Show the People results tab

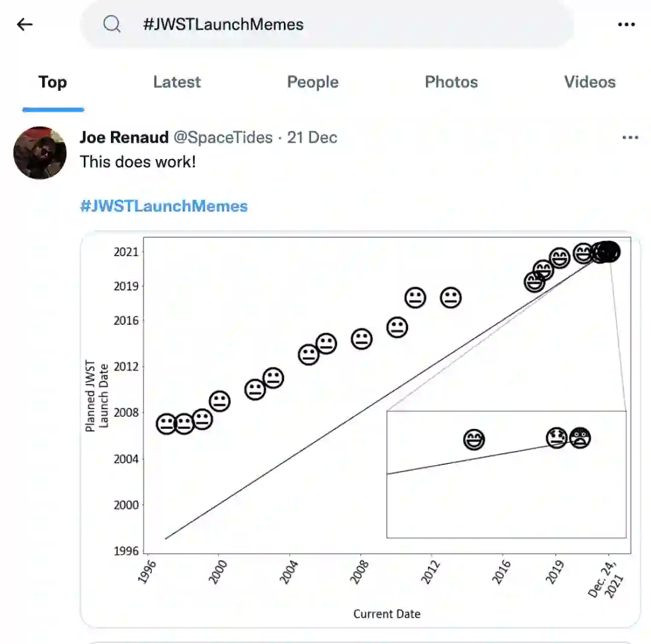[x=312, y=83]
